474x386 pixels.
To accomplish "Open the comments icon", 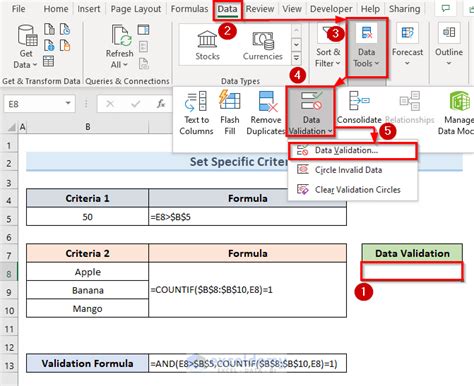I will [x=446, y=9].
